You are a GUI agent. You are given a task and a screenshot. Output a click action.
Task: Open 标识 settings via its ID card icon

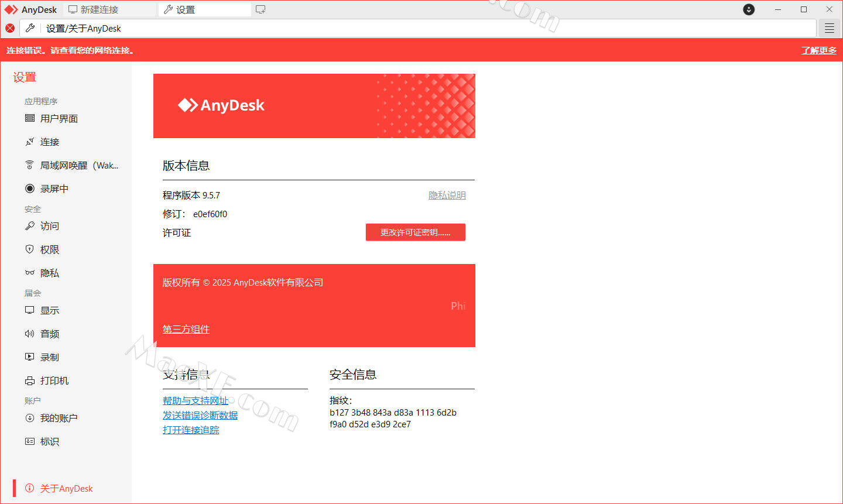coord(30,441)
